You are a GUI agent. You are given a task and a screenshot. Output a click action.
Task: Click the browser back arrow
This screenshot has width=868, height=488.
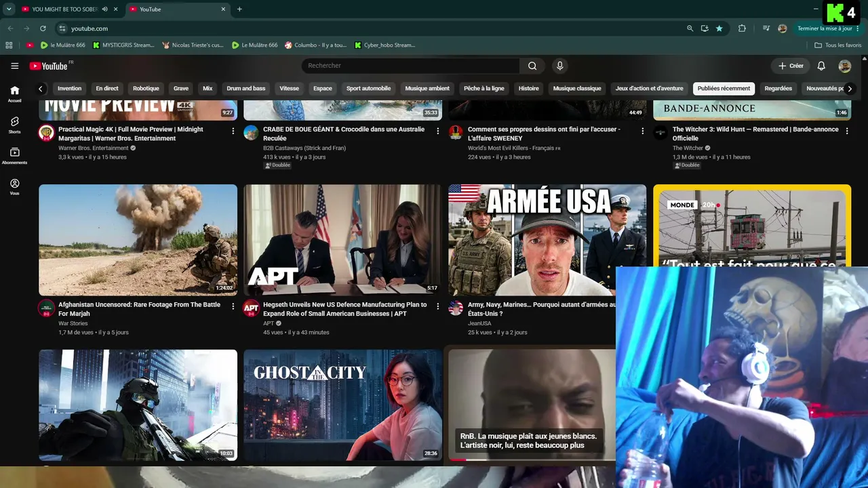click(10, 28)
